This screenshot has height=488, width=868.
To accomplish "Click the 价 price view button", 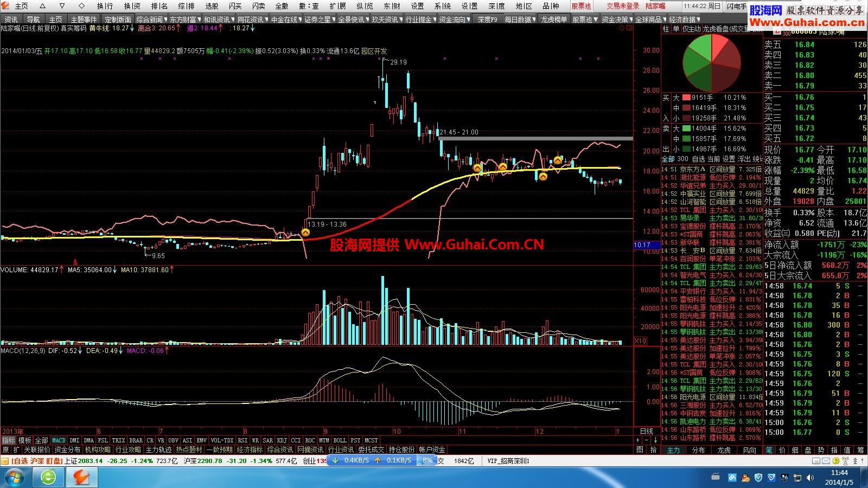I will point(782,450).
